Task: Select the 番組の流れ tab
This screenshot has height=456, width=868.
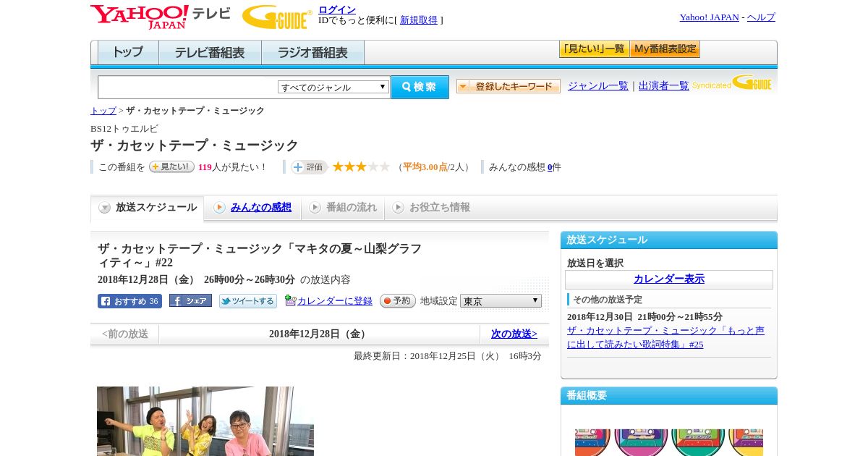Action: pyautogui.click(x=343, y=208)
